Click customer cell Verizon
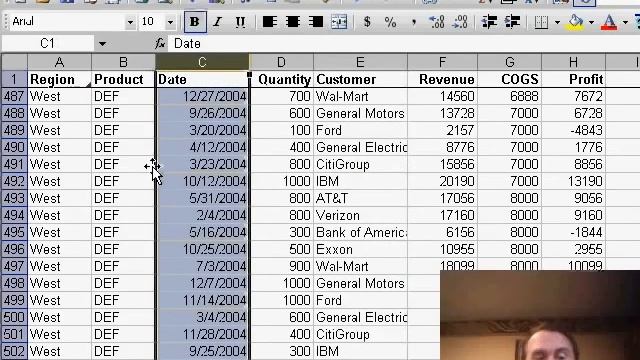This screenshot has width=640, height=360. coord(360,216)
